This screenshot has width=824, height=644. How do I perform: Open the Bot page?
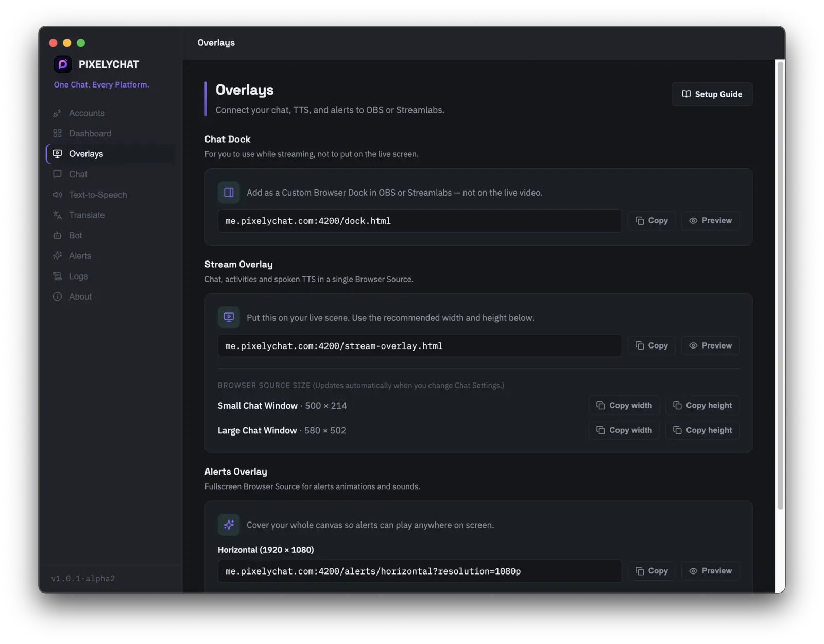pyautogui.click(x=111, y=235)
